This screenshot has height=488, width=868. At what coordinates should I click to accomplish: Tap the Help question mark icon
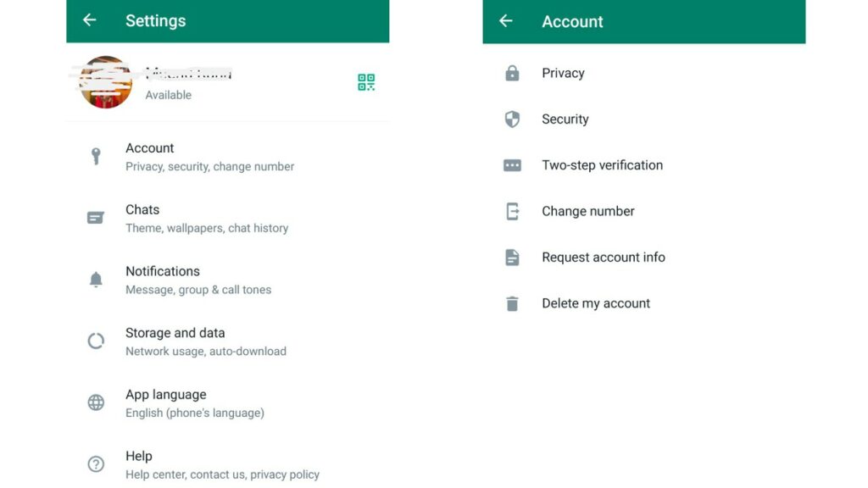pyautogui.click(x=96, y=464)
